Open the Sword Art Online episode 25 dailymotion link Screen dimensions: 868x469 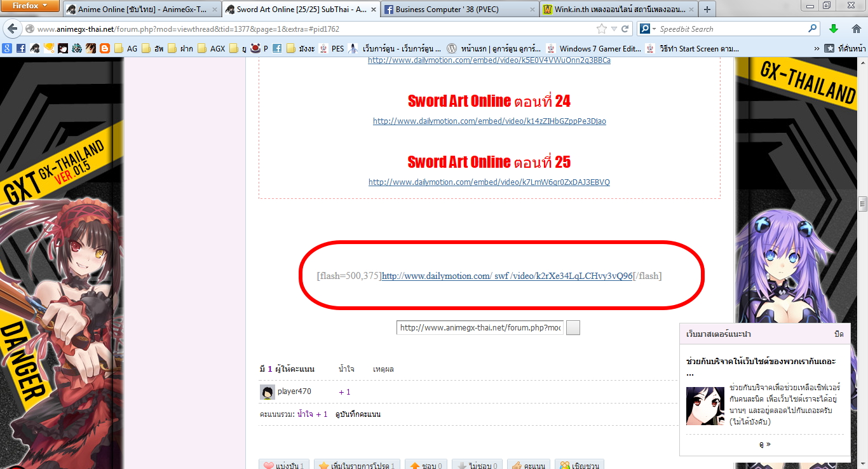coord(489,182)
